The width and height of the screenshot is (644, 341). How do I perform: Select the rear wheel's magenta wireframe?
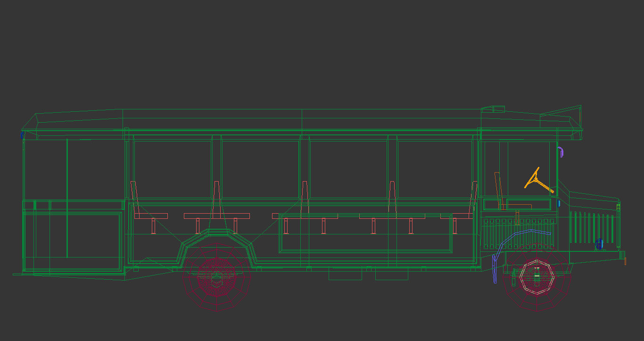pos(216,276)
